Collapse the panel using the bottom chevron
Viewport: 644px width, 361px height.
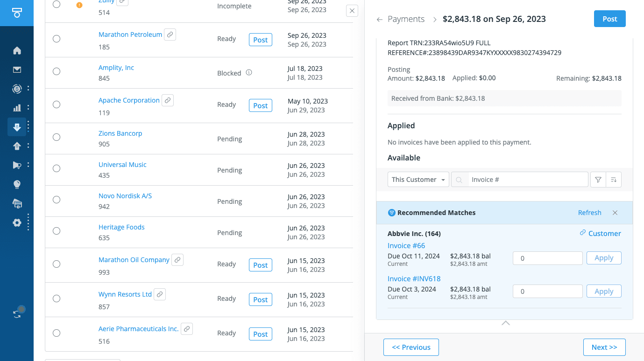pyautogui.click(x=505, y=323)
